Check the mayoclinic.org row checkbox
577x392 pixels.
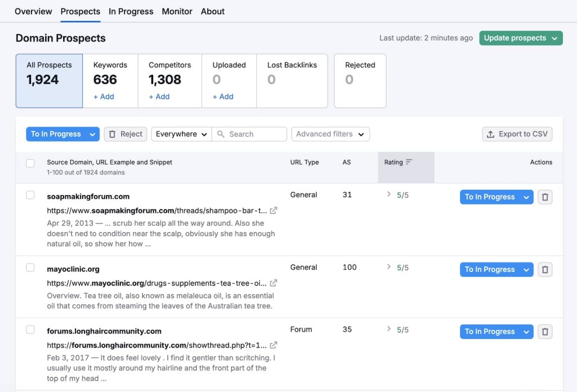[30, 268]
